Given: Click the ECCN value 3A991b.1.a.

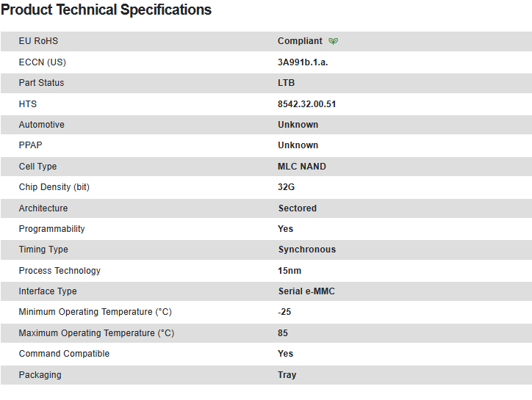Looking at the screenshot, I should click(x=303, y=62).
